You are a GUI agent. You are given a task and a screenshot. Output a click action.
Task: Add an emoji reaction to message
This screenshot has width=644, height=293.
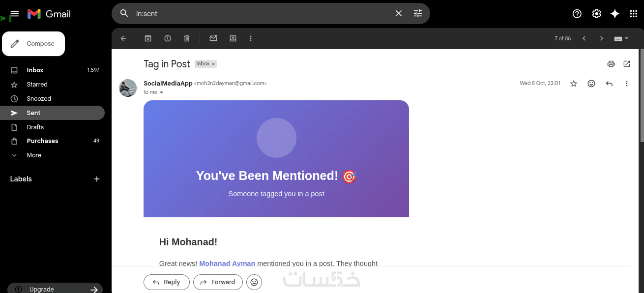point(591,84)
